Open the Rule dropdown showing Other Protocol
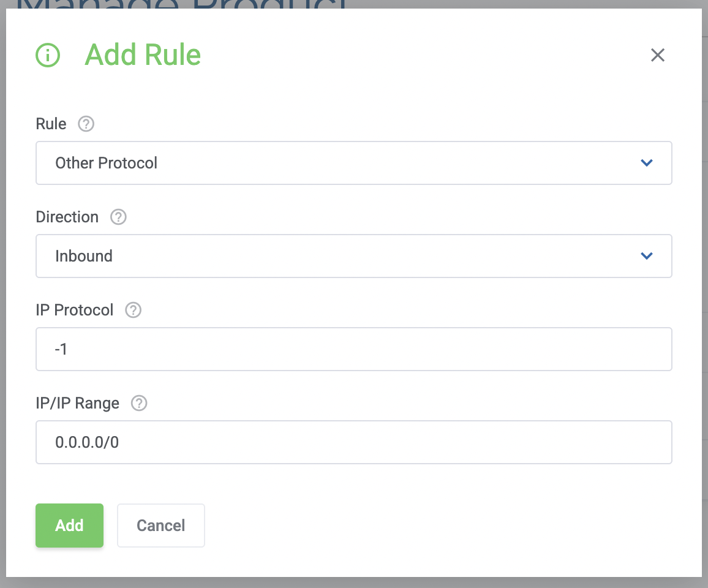This screenshot has height=588, width=708. click(343, 163)
